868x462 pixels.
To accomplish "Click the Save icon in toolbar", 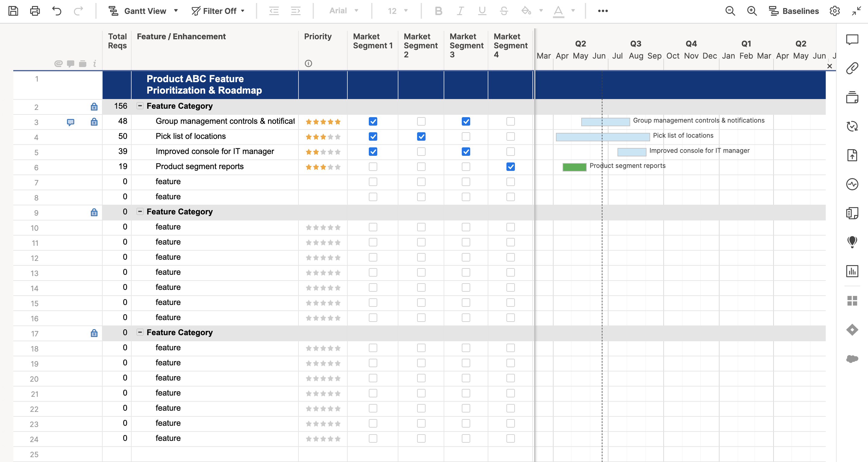I will pyautogui.click(x=13, y=11).
